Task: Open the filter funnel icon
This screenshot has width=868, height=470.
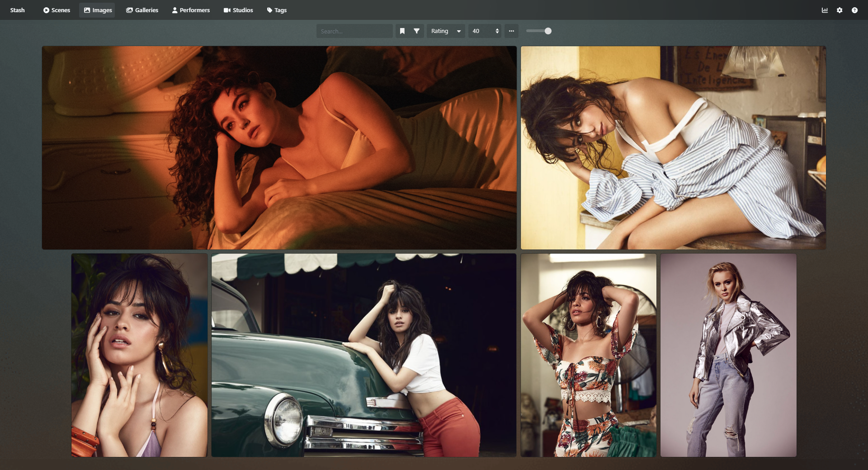Action: (417, 31)
